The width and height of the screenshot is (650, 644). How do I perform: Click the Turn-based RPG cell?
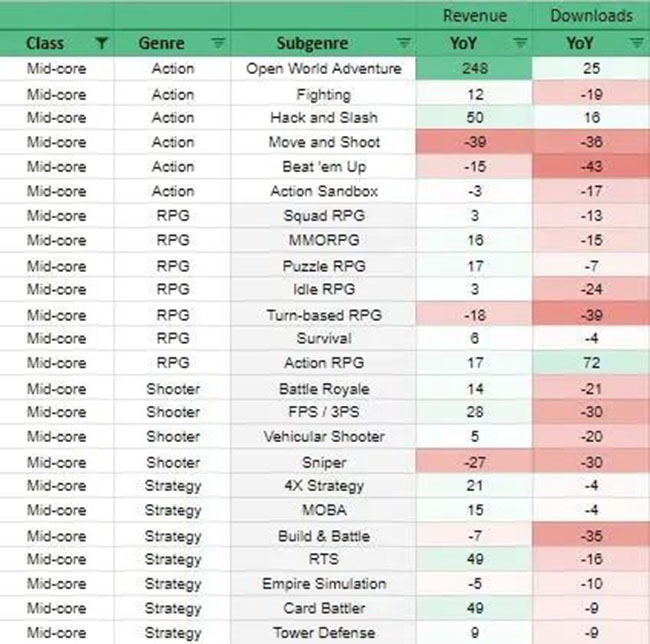coord(323,315)
